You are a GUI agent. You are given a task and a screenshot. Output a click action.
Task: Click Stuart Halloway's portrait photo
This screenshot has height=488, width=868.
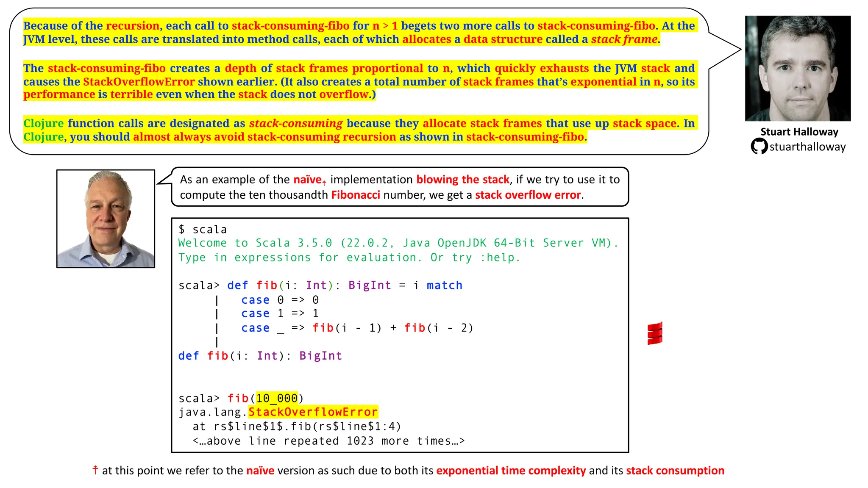(798, 69)
